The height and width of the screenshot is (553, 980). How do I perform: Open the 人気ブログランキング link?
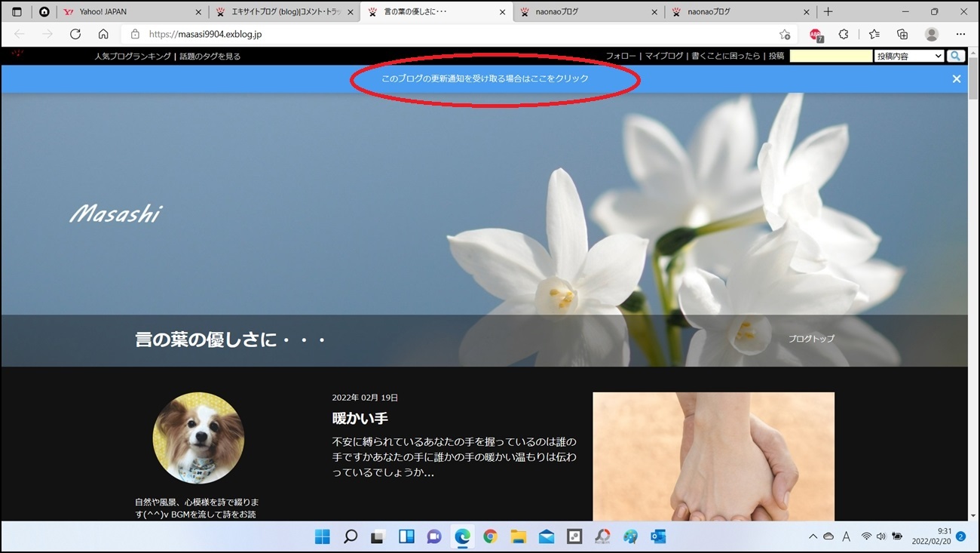coord(133,56)
